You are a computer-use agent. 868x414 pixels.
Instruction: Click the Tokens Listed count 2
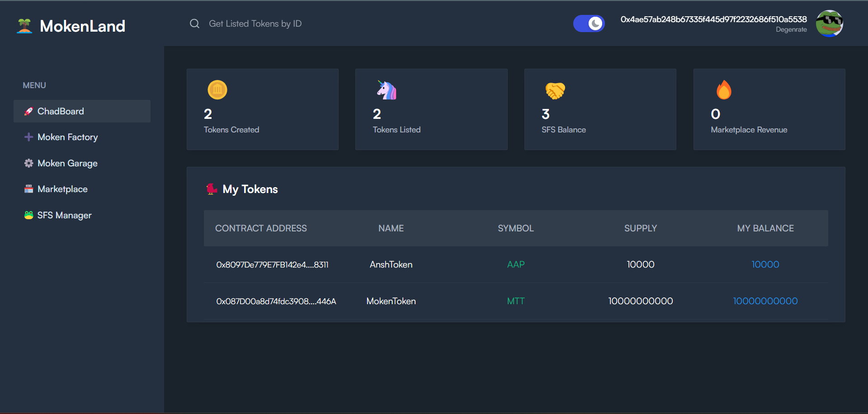[377, 114]
